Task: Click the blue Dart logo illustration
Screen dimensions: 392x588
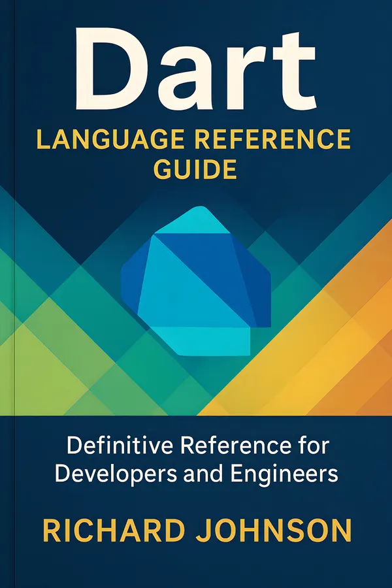Action: (196, 280)
